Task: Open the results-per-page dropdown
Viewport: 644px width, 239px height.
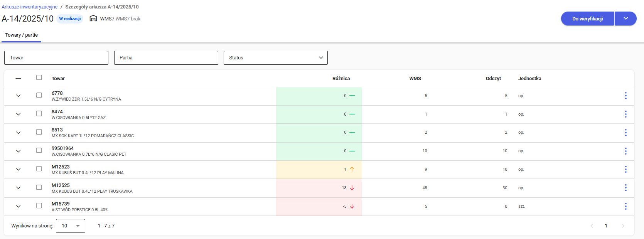Action: 70,226
